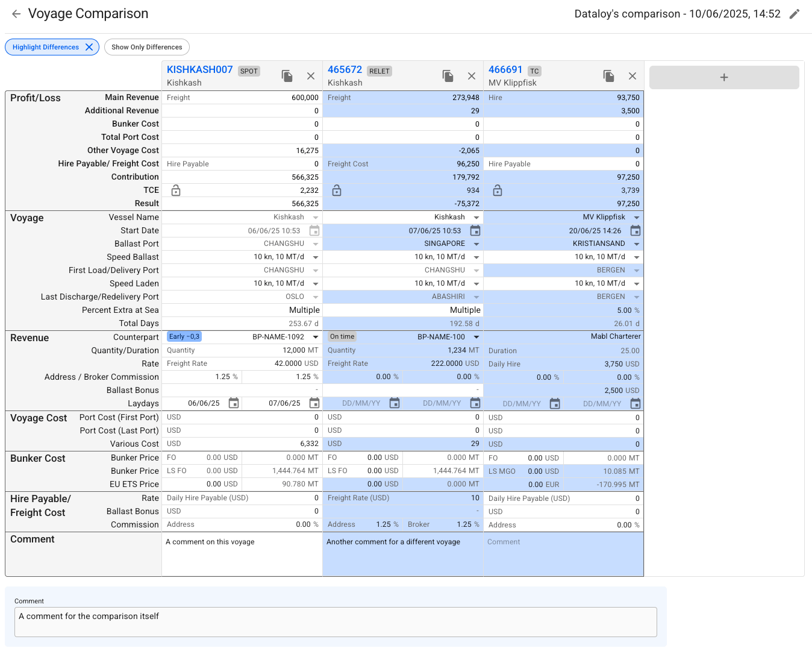This screenshot has height=654, width=812.
Task: Edit the comparison name with the pencil icon
Action: click(x=795, y=14)
